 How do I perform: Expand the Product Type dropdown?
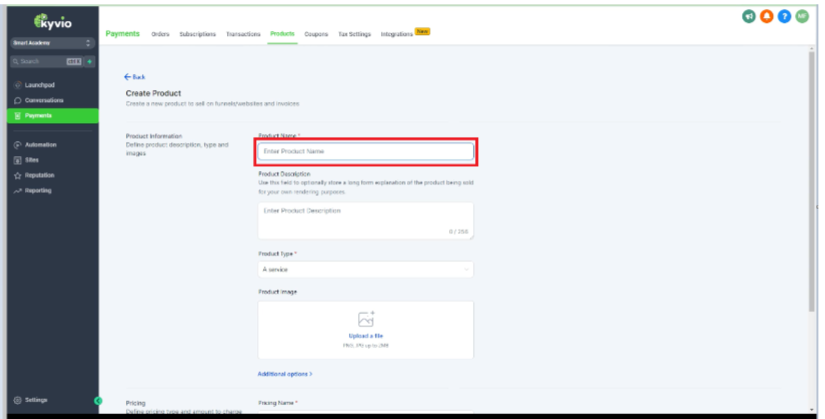pos(365,270)
